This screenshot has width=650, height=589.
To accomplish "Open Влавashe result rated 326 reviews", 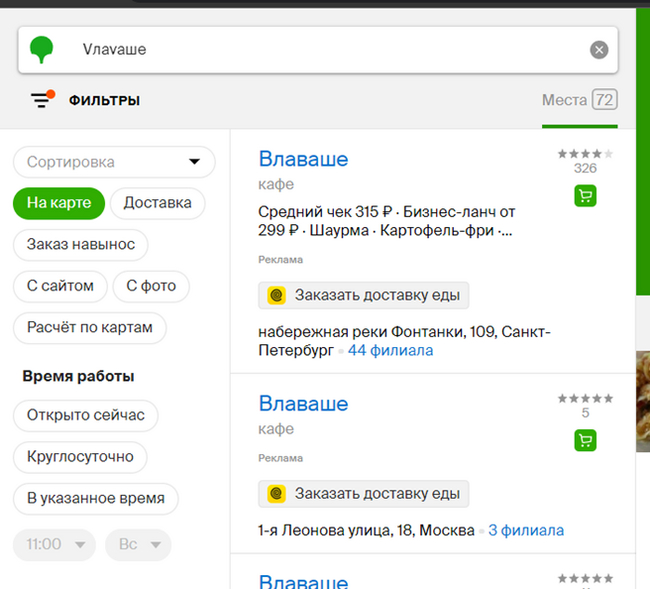I will pyautogui.click(x=303, y=159).
